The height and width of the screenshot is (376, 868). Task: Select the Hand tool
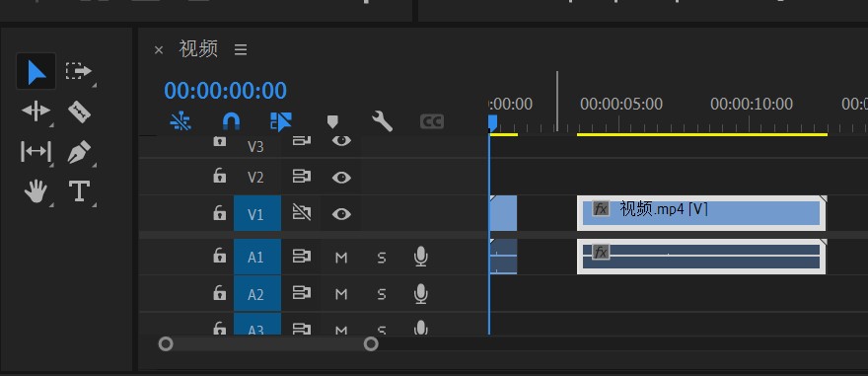click(36, 191)
